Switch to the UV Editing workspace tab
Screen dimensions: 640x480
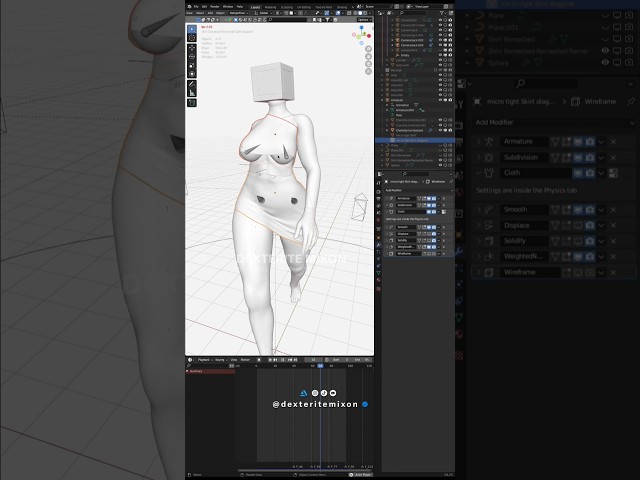tap(304, 7)
